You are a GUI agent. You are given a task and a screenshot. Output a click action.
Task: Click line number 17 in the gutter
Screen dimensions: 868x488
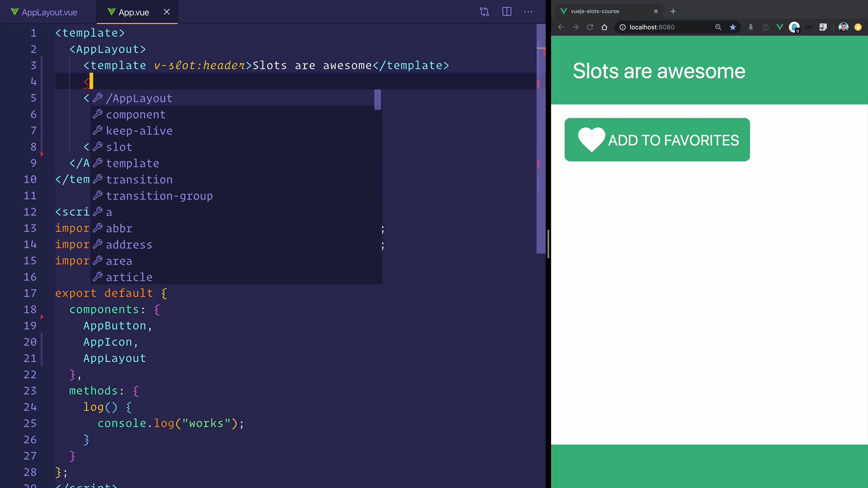coord(30,293)
